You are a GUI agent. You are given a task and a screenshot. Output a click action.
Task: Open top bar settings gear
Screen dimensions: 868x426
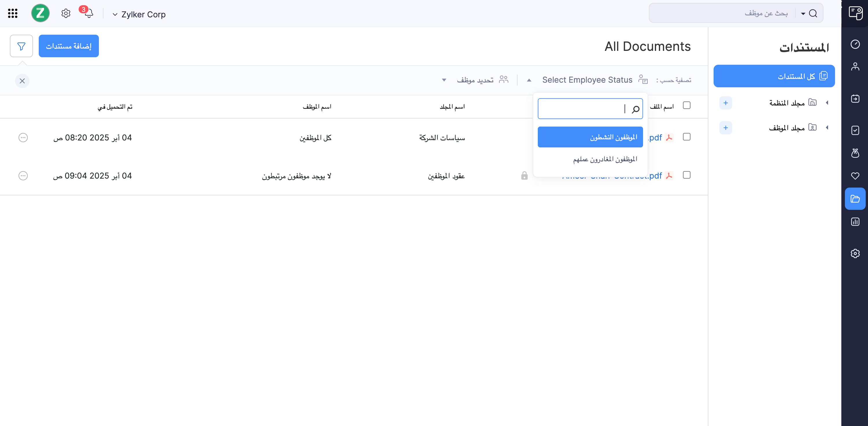click(66, 14)
